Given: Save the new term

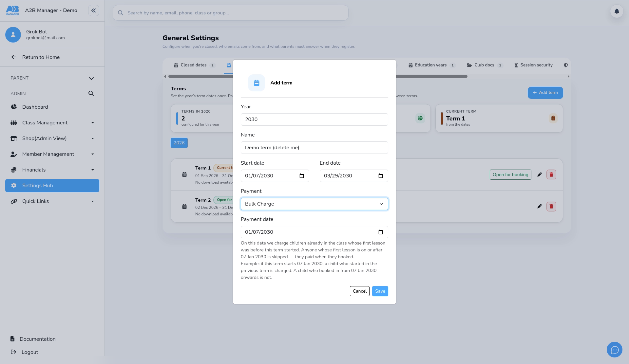Looking at the screenshot, I should coord(380,291).
